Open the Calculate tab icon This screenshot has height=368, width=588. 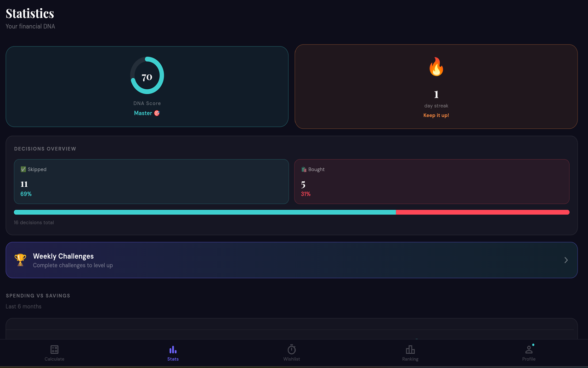(54, 350)
